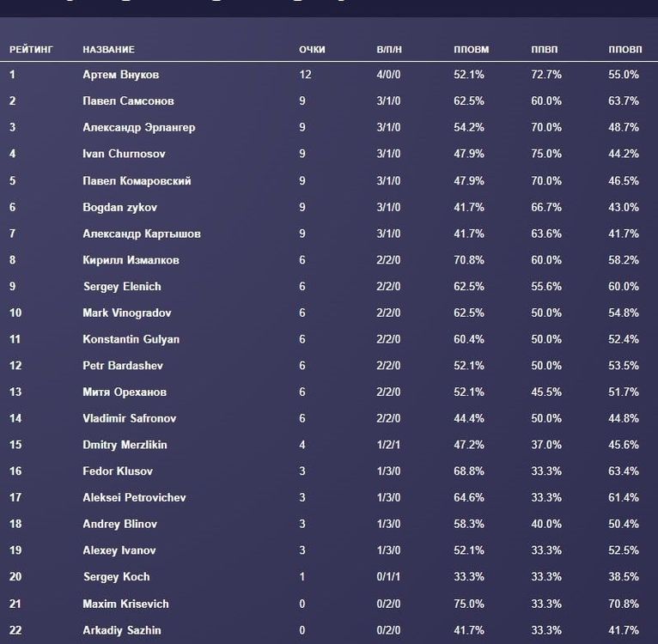658x644 pixels.
Task: Click on Ivan Churnosov's name
Action: click(x=124, y=155)
